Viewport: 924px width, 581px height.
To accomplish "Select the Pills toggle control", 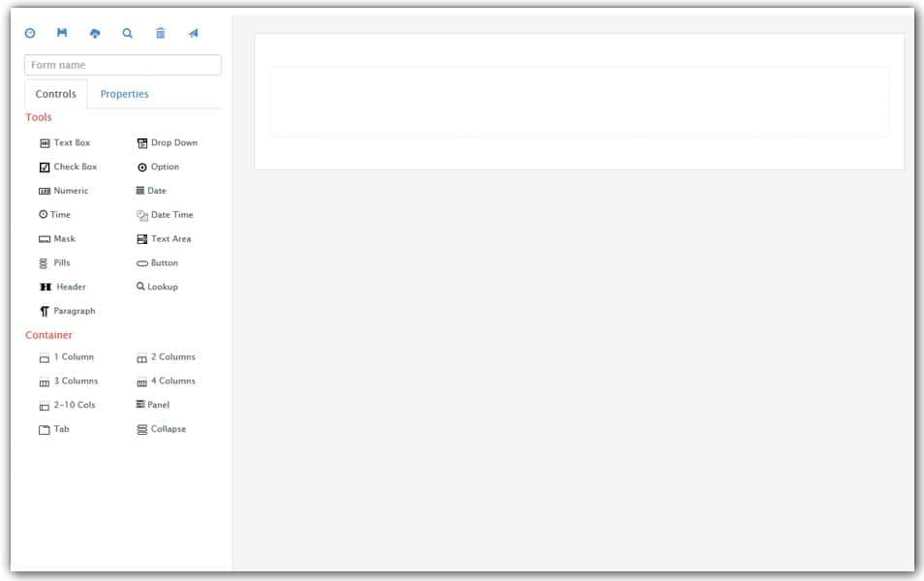I will (x=58, y=262).
